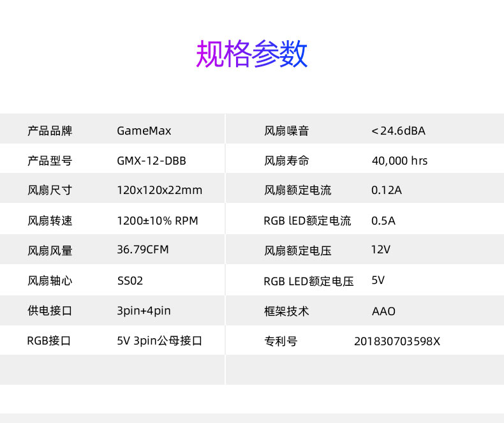Select the 36.79CFM airflow value
504x423 pixels.
coord(143,249)
